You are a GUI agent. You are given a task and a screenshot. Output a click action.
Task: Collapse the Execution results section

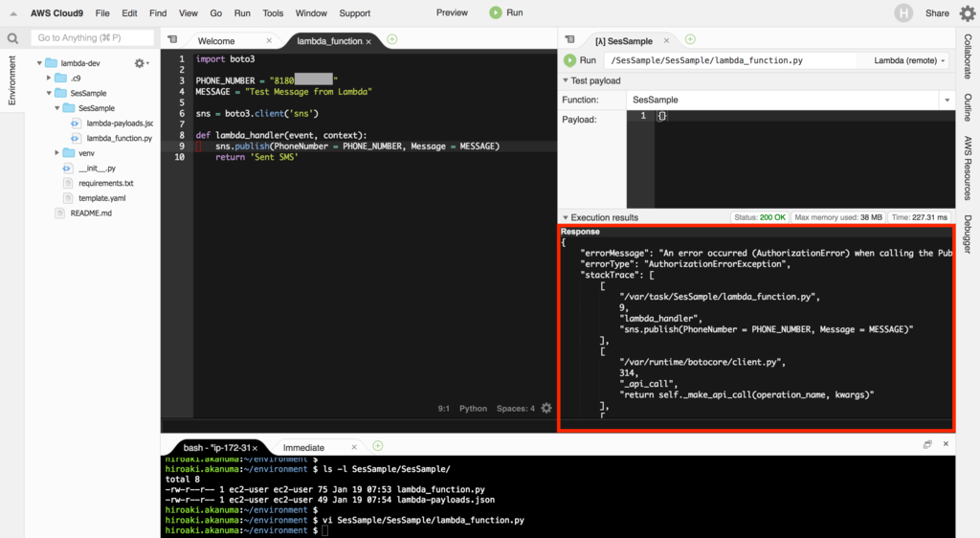point(566,217)
